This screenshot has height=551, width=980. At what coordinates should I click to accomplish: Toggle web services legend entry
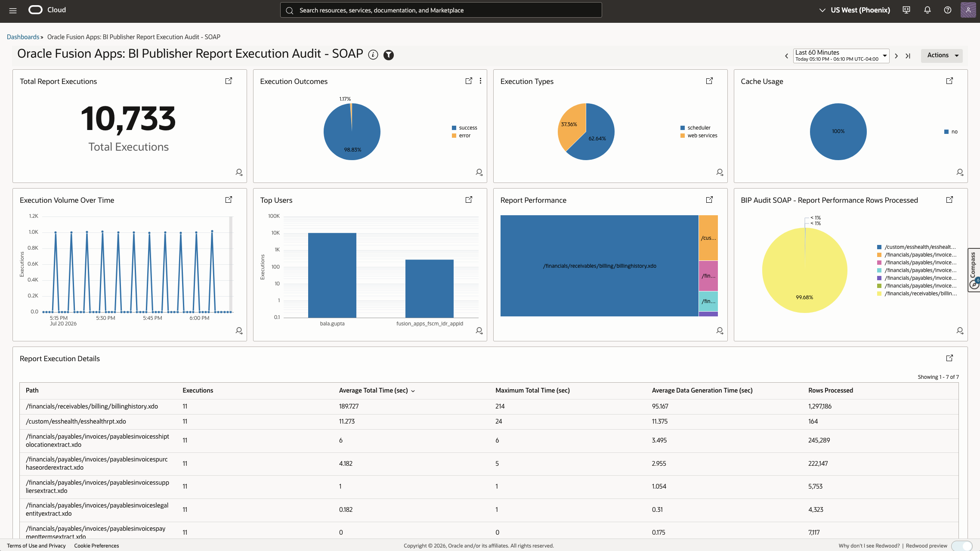click(699, 136)
